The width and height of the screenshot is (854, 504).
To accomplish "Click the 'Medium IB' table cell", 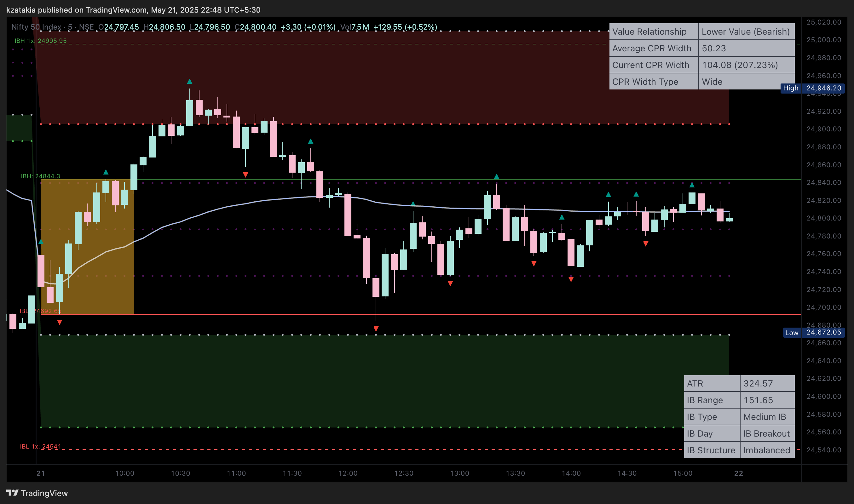I will click(x=767, y=417).
